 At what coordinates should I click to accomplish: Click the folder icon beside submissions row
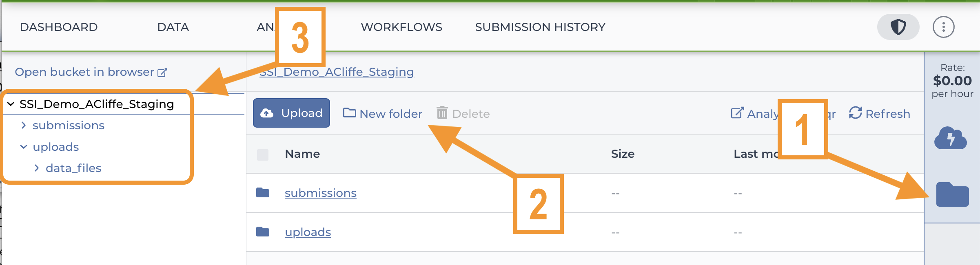click(263, 192)
